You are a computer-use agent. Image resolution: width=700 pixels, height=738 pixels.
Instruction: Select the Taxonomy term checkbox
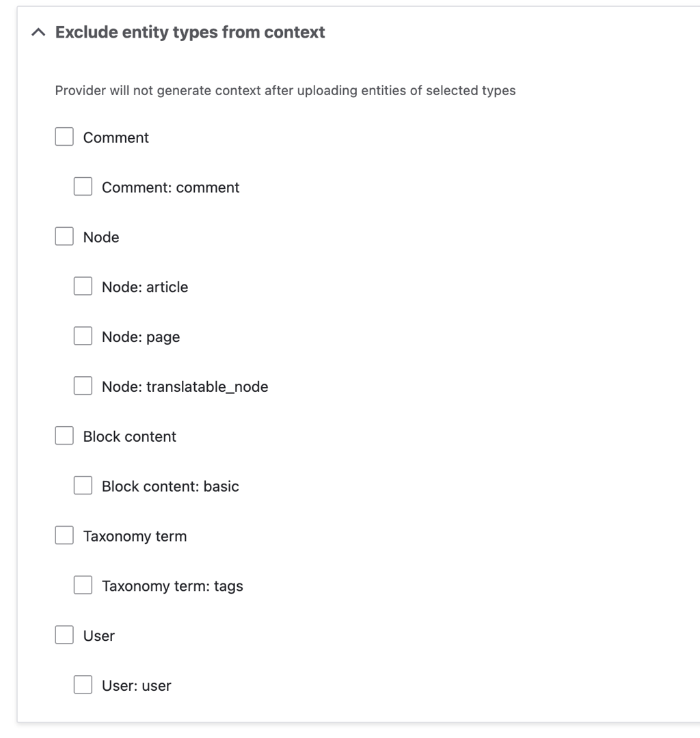point(64,535)
